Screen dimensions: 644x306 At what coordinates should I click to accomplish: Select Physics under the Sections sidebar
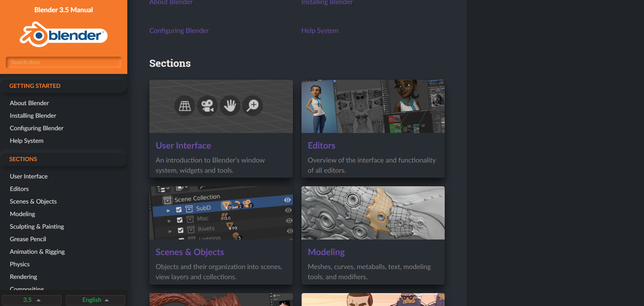pyautogui.click(x=19, y=264)
